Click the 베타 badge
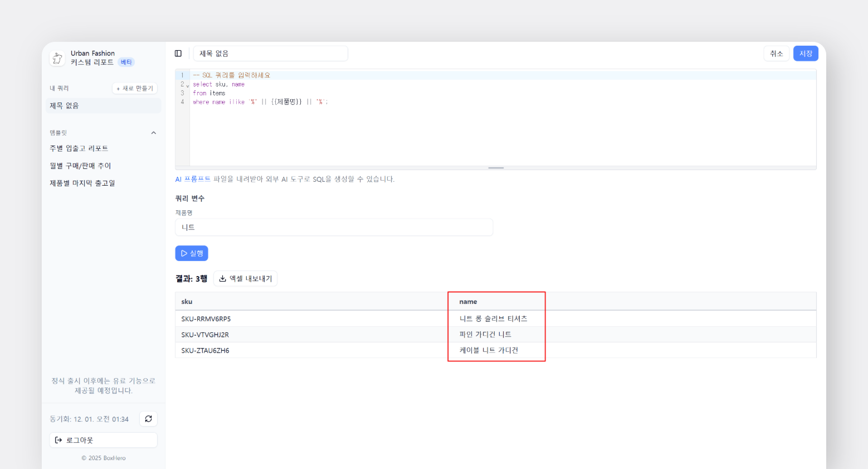Image resolution: width=868 pixels, height=469 pixels. pos(126,62)
